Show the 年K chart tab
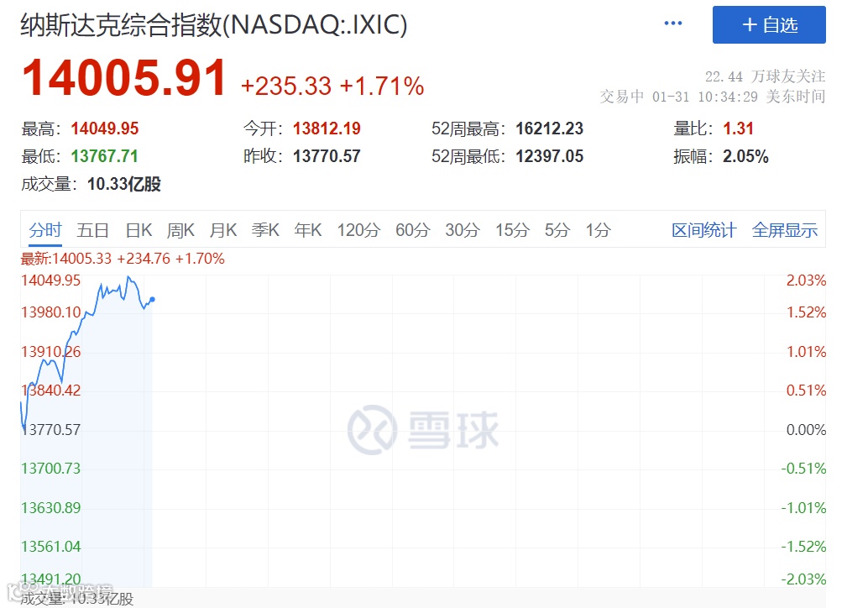This screenshot has width=868, height=608. (x=308, y=230)
